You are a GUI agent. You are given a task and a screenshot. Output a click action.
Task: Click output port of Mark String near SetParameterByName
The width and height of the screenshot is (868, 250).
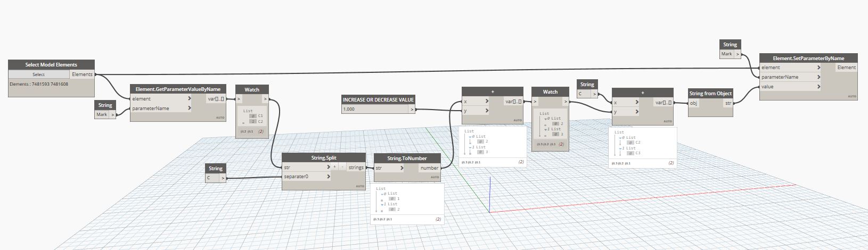(738, 54)
